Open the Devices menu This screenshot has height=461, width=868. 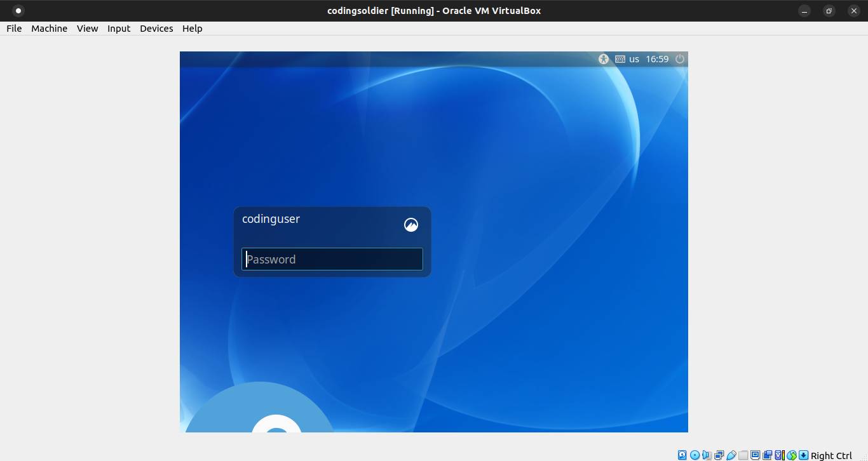coord(156,29)
